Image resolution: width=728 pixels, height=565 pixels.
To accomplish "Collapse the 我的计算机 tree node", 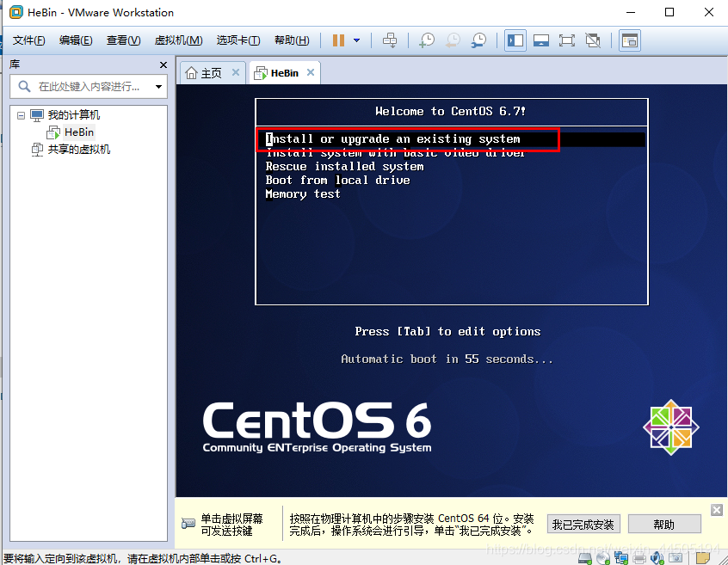I will tap(21, 115).
